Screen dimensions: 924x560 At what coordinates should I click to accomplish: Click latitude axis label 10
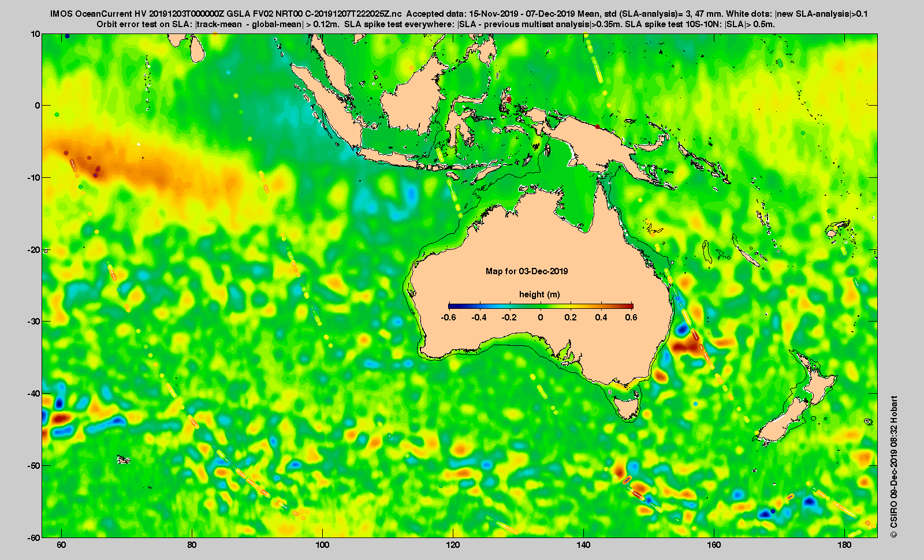click(x=36, y=34)
